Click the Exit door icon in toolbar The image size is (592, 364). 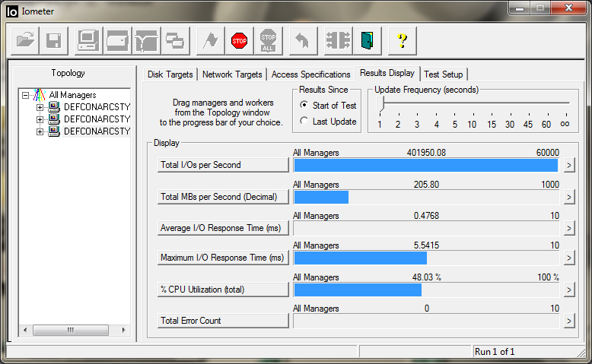pyautogui.click(x=368, y=40)
